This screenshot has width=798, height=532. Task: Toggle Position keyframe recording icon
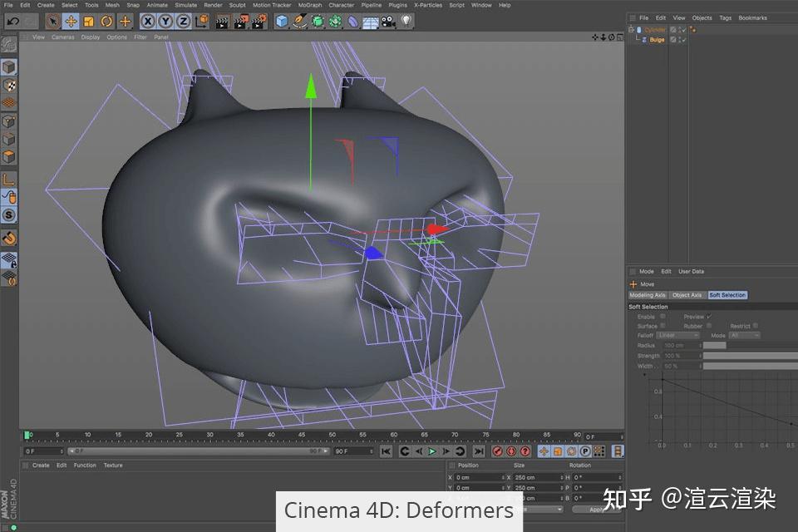(544, 451)
